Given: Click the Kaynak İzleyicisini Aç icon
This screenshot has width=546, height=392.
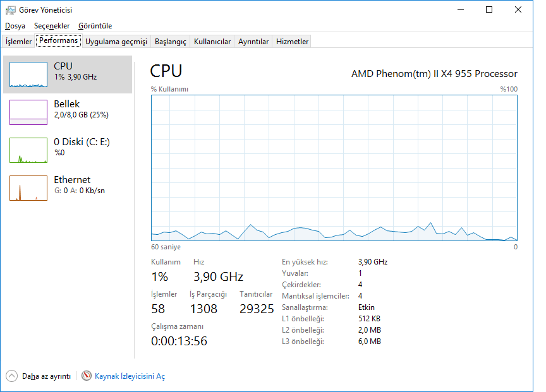Looking at the screenshot, I should point(87,376).
